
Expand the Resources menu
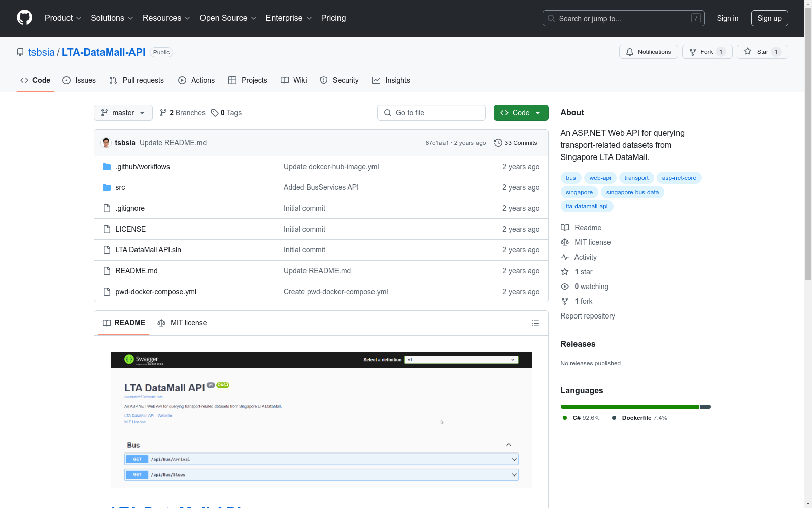tap(166, 18)
